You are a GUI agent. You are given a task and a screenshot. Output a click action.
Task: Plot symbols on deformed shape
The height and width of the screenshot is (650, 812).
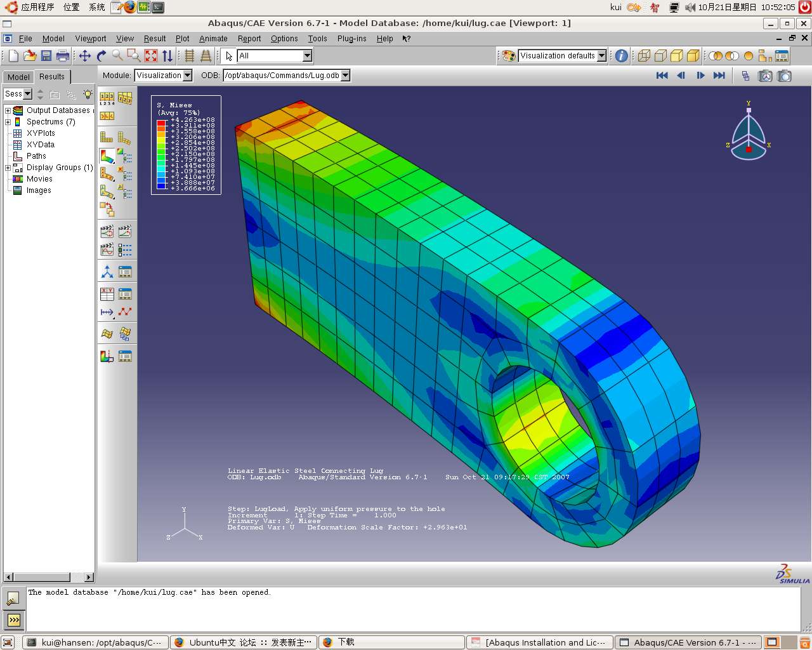pyautogui.click(x=107, y=173)
